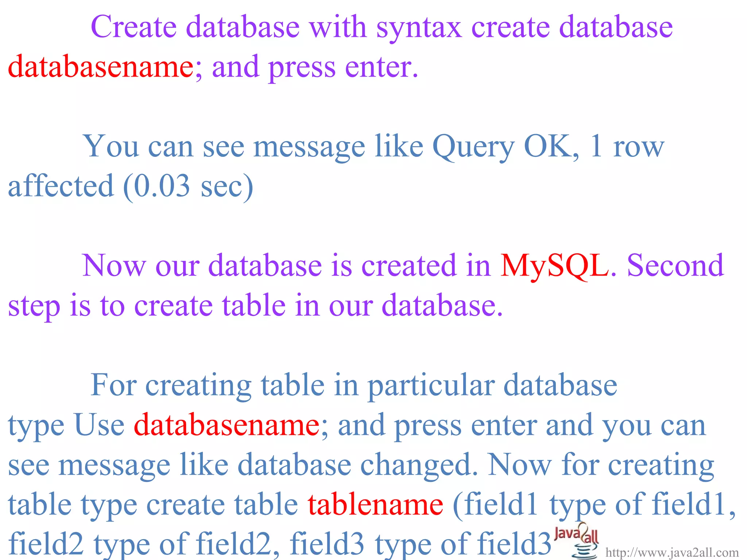Click 'table type create table' text
This screenshot has width=747, height=560.
pos(153,505)
